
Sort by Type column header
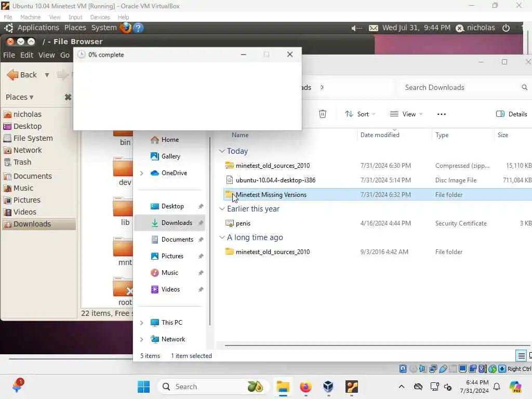tap(442, 135)
